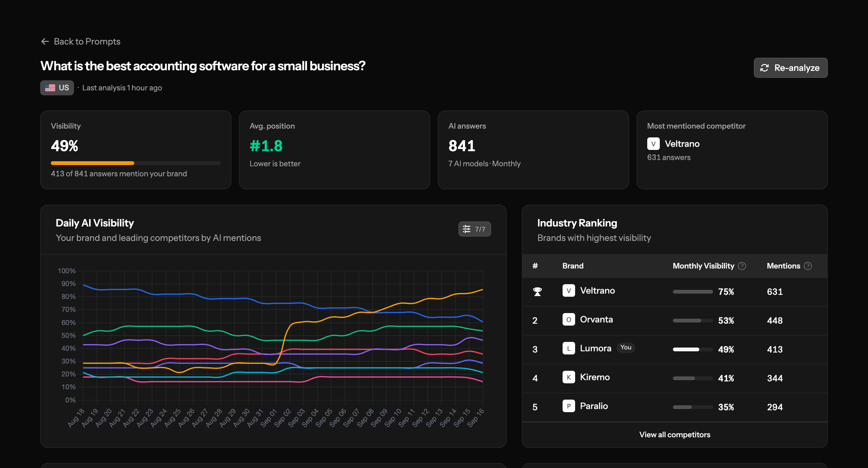Click the Mentions column header
This screenshot has width=868, height=468.
(x=783, y=266)
